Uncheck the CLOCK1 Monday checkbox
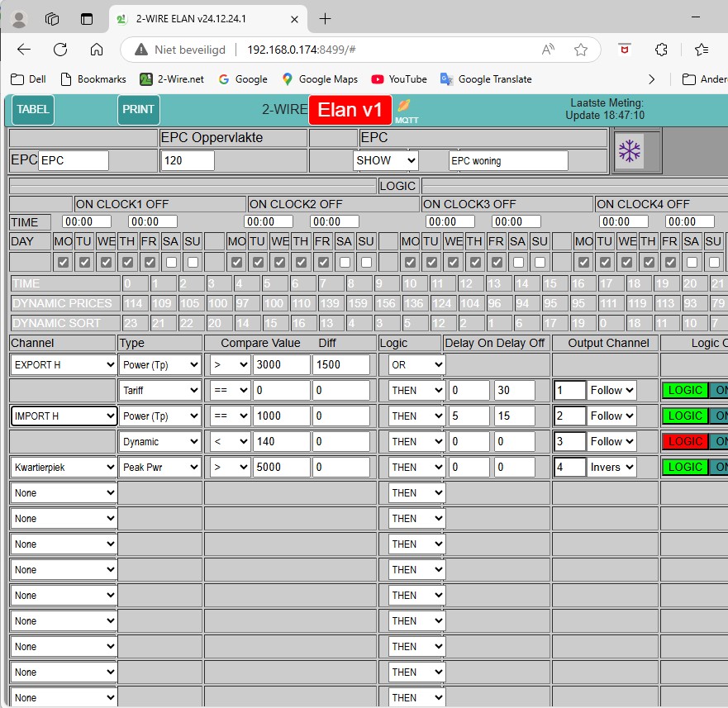 [63, 263]
